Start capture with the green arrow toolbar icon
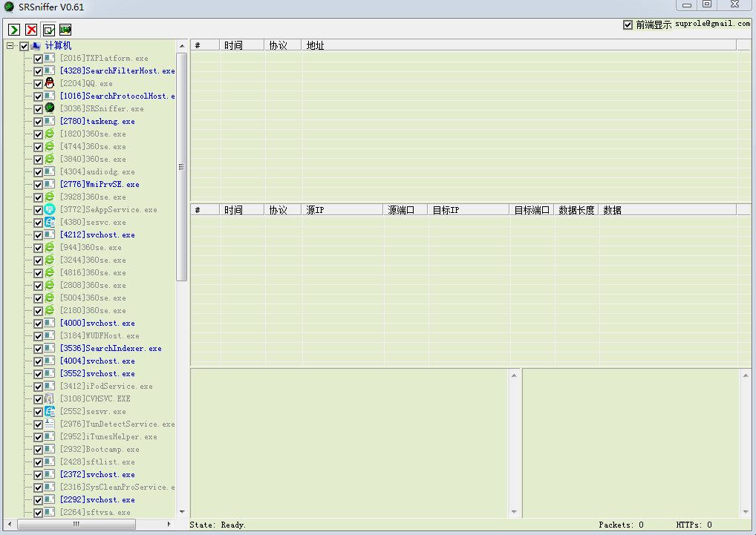756x535 pixels. (x=14, y=30)
